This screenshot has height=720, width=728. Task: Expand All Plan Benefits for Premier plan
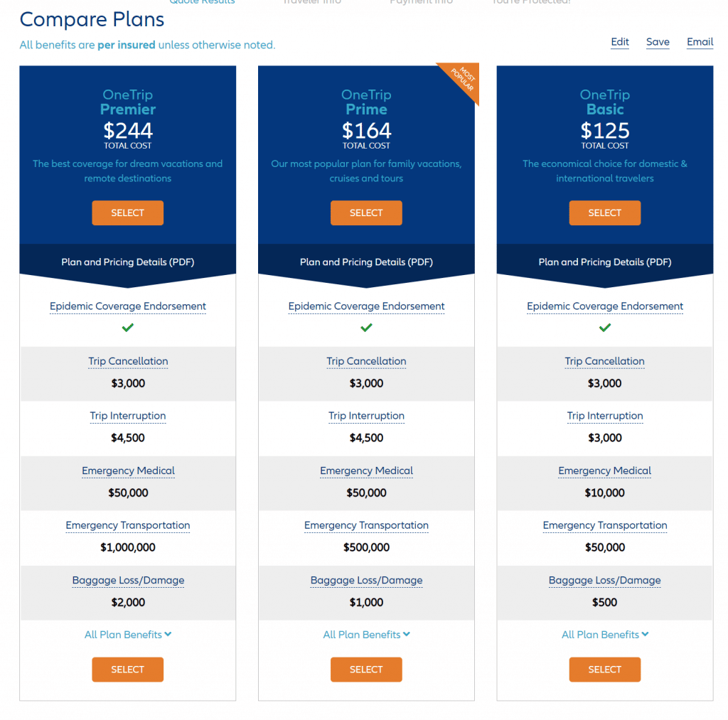(x=128, y=635)
